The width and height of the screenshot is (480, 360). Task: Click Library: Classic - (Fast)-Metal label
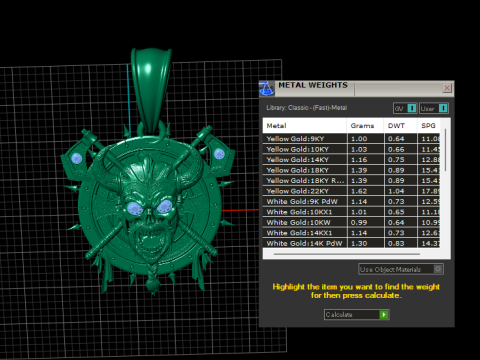307,108
